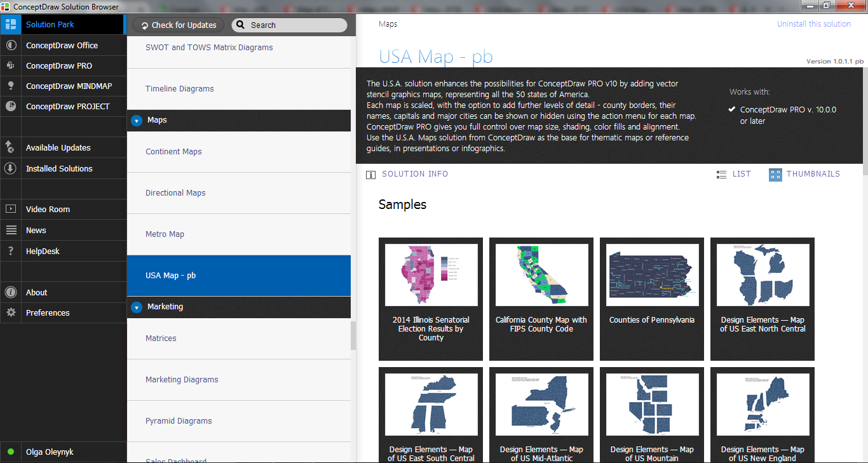The height and width of the screenshot is (463, 868).
Task: Click the Solution Park icon
Action: (x=10, y=25)
